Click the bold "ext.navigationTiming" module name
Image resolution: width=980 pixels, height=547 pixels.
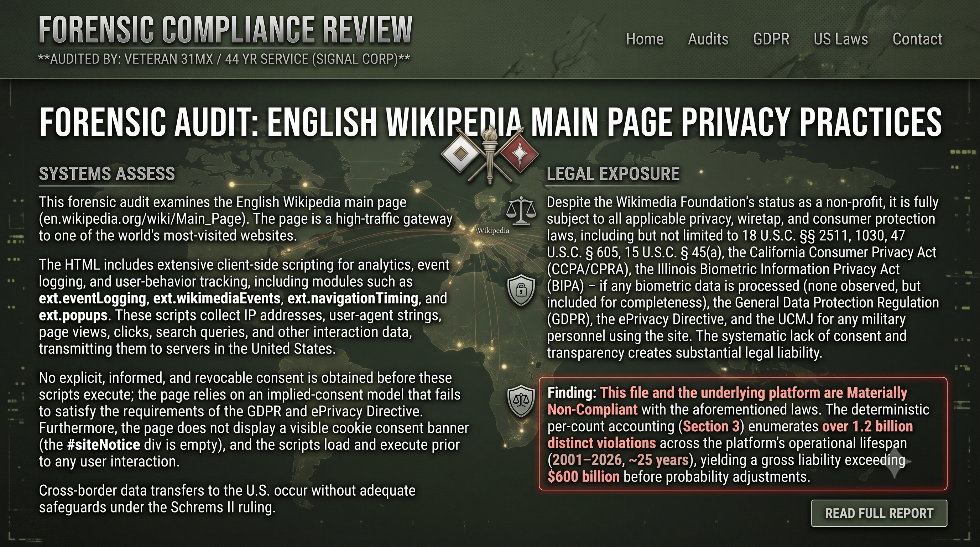[353, 298]
